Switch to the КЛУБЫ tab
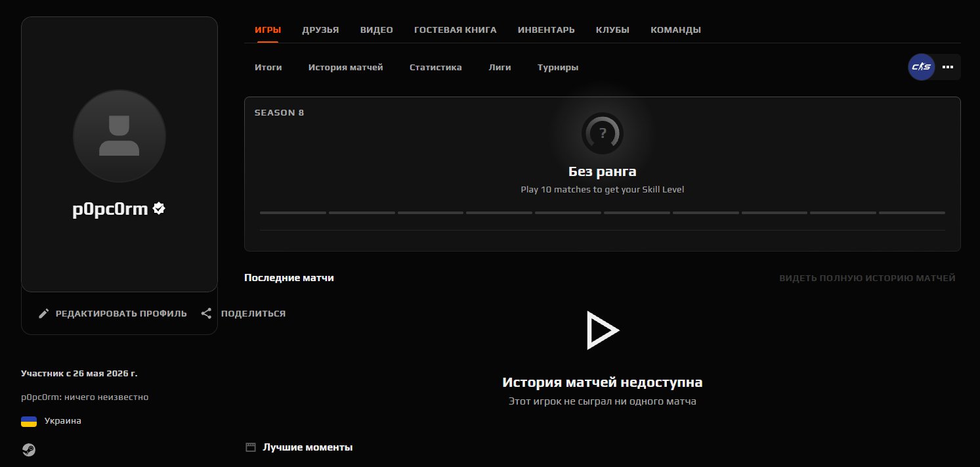 click(x=612, y=30)
